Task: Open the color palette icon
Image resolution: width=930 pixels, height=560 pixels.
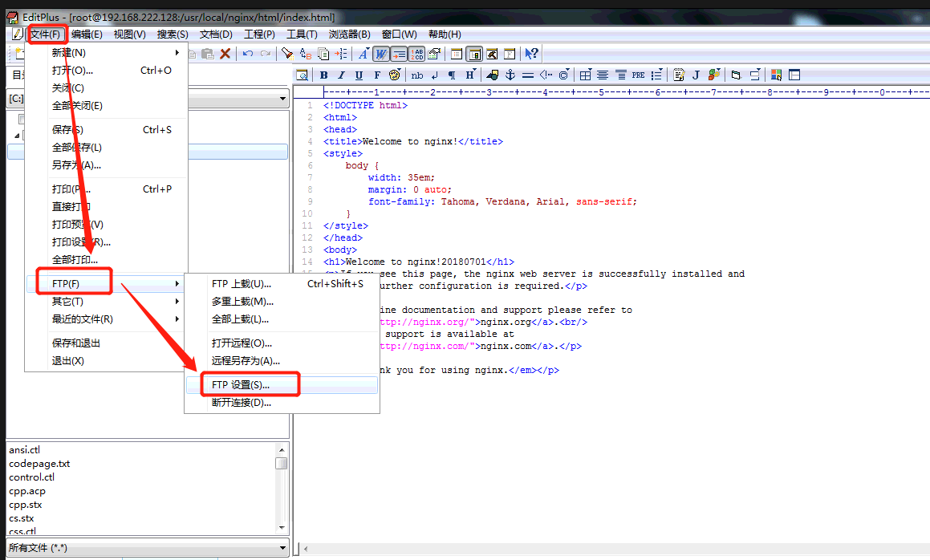Action: click(x=395, y=75)
